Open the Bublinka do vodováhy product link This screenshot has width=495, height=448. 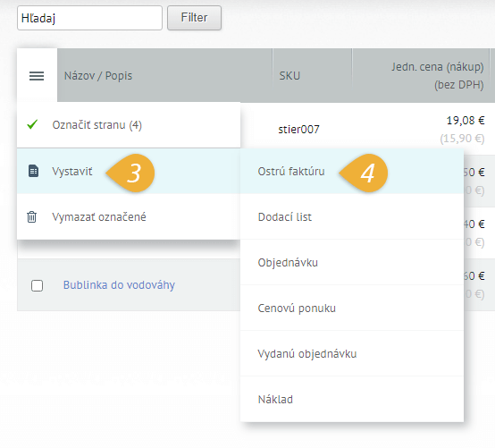point(119,285)
